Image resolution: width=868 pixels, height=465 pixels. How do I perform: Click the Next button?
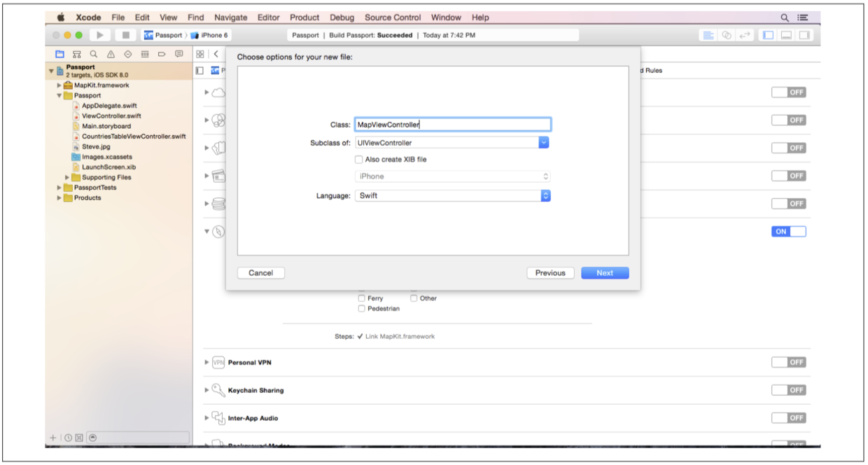pyautogui.click(x=604, y=273)
